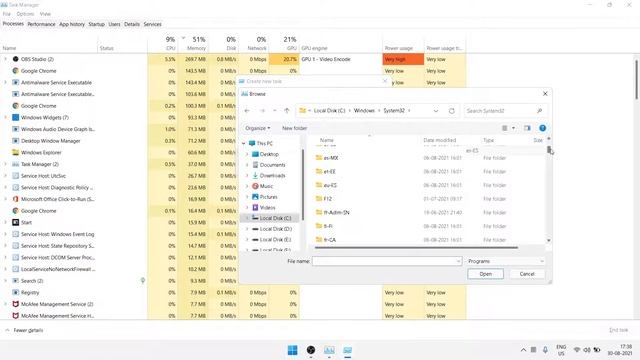
Task: Open the Wi-Fi network tray icon
Action: pyautogui.click(x=577, y=350)
